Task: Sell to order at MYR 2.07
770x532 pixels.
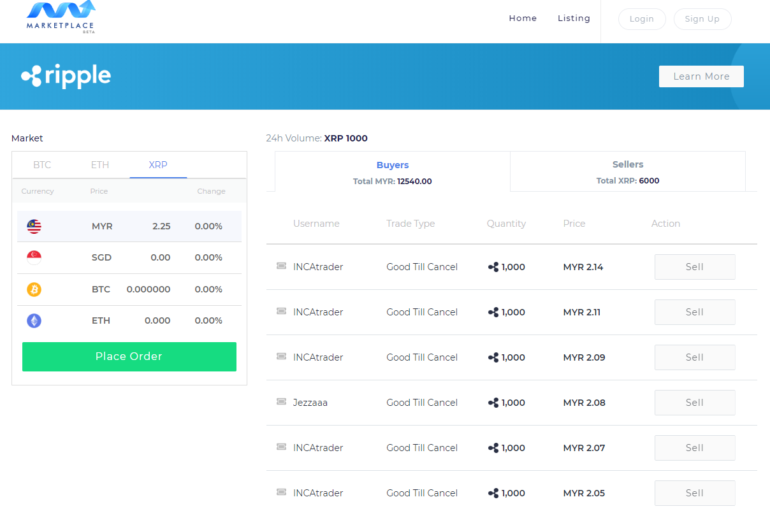Action: [695, 448]
